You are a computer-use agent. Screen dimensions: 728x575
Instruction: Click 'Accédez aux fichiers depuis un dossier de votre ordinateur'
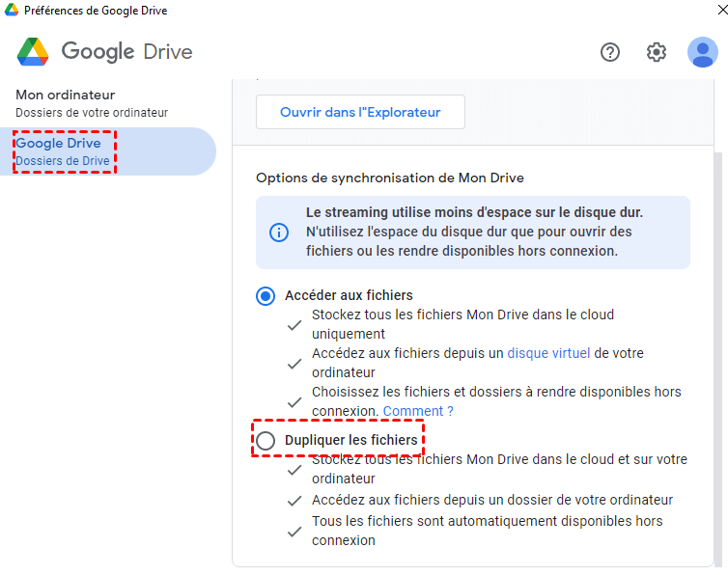[x=492, y=500]
